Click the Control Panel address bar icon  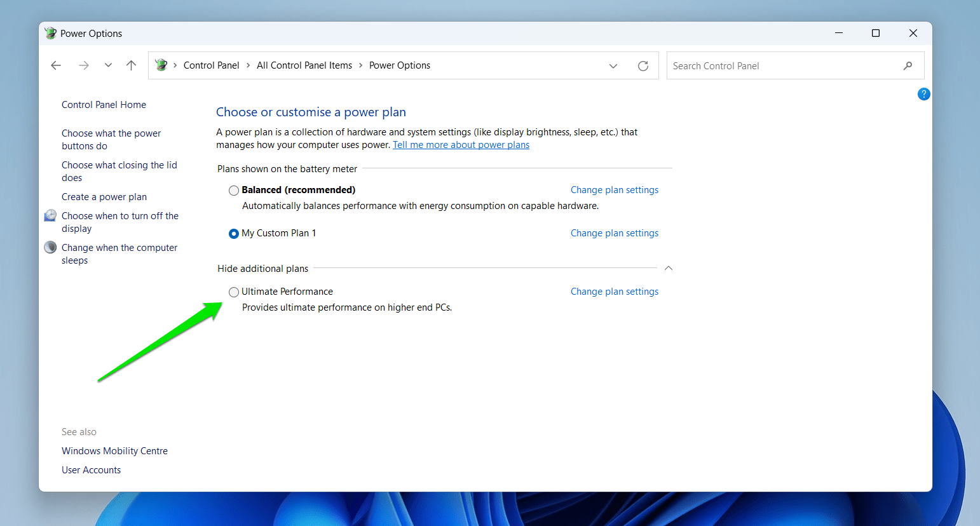coord(161,65)
